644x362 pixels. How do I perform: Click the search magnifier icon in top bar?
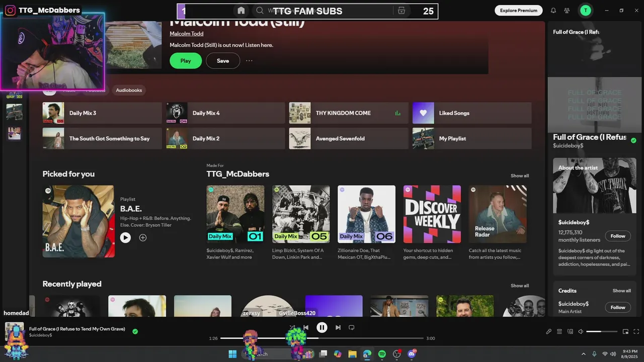[260, 11]
